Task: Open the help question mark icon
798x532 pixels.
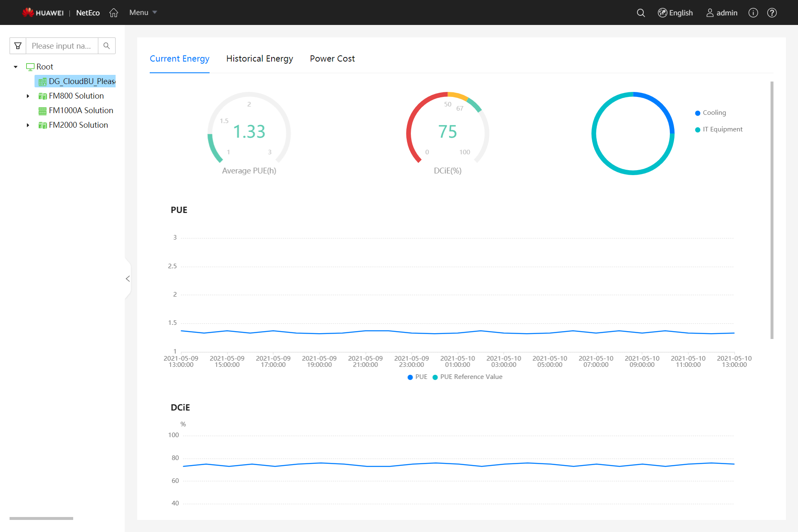Action: 772,13
